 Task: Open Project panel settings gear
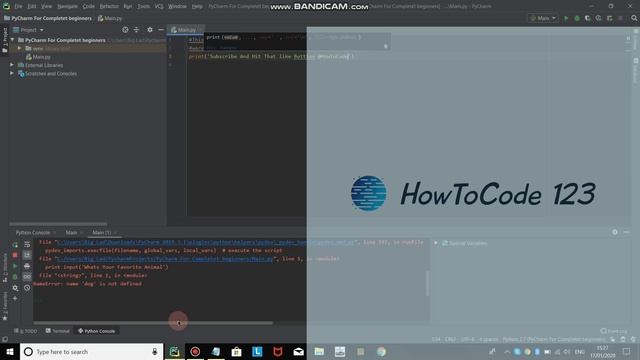pyautogui.click(x=150, y=30)
